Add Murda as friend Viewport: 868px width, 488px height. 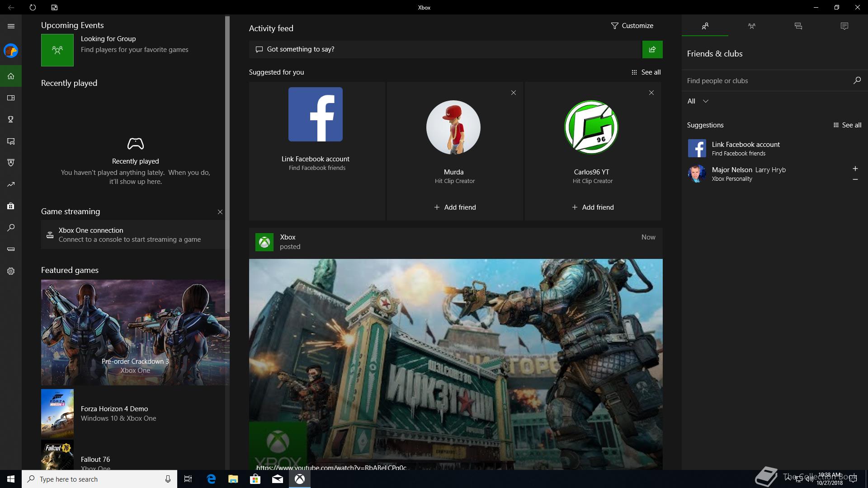pos(455,207)
